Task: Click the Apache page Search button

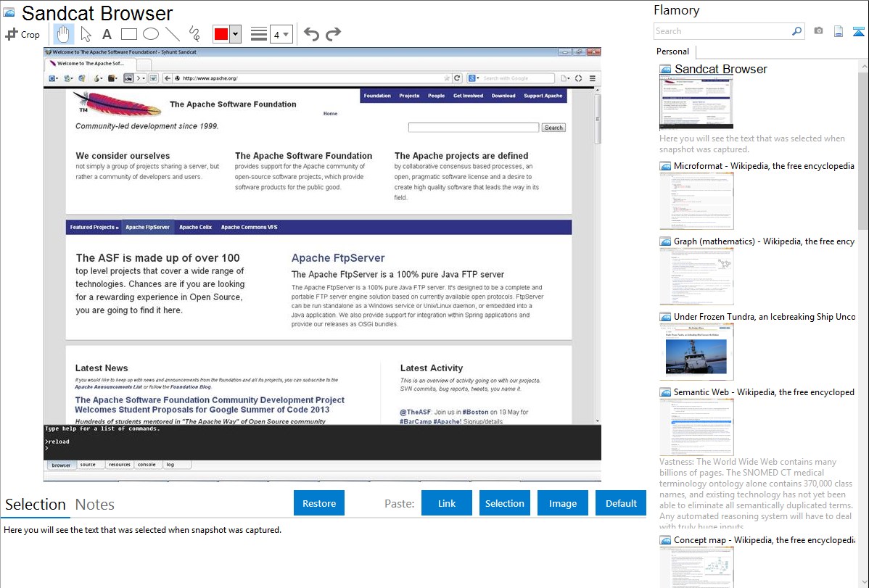Action: 553,128
